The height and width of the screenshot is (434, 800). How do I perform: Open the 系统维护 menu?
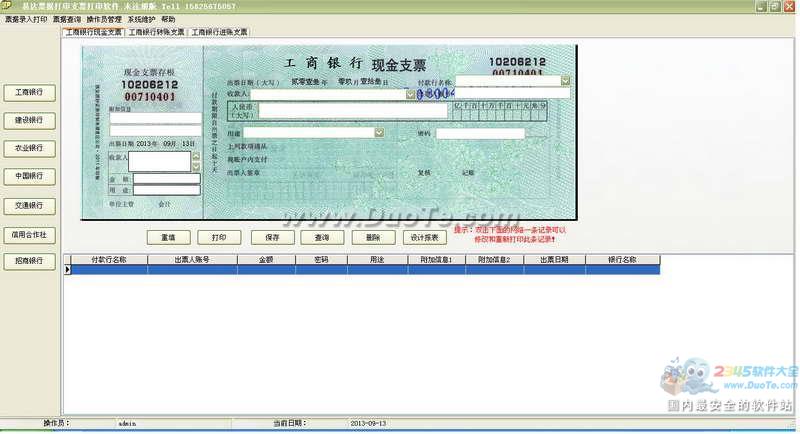click(x=141, y=19)
